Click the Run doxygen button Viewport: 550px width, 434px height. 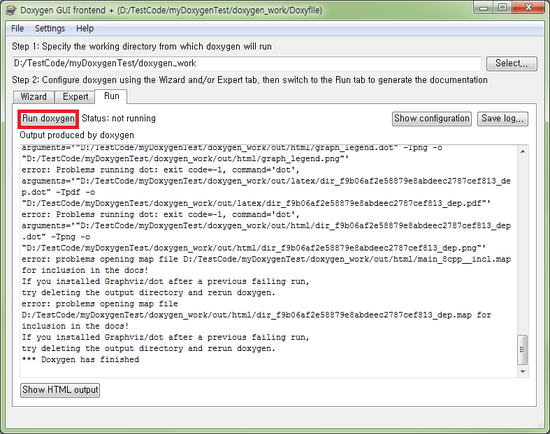pos(48,119)
